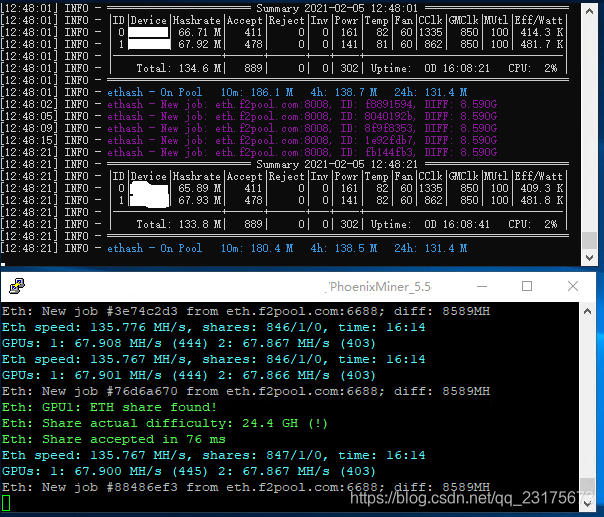Click 'Share accepted in 76 ms' line

[114, 439]
